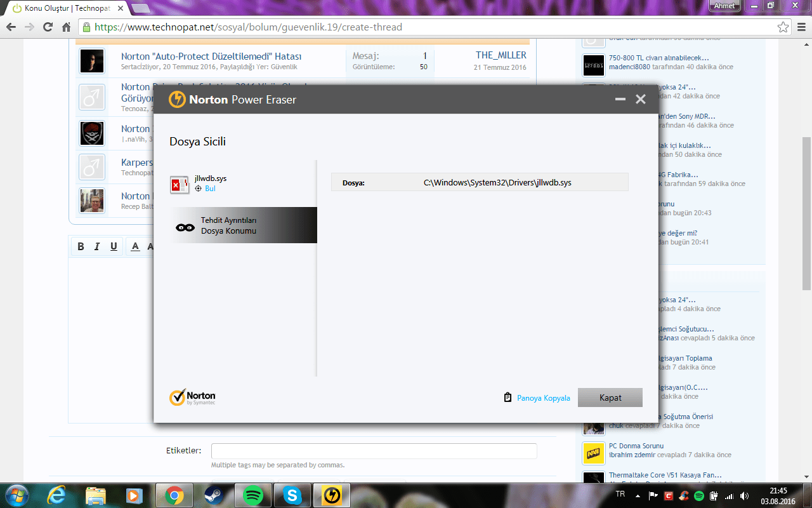
Task: Click the network signal tray icon
Action: coord(730,495)
